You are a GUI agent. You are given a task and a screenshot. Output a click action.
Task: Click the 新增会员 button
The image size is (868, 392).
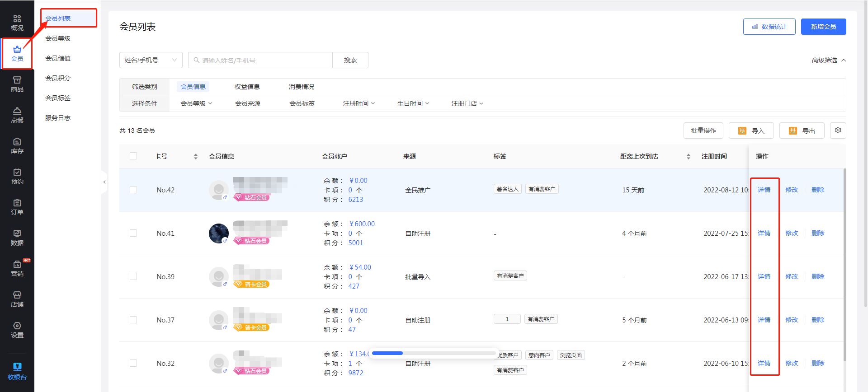tap(824, 27)
